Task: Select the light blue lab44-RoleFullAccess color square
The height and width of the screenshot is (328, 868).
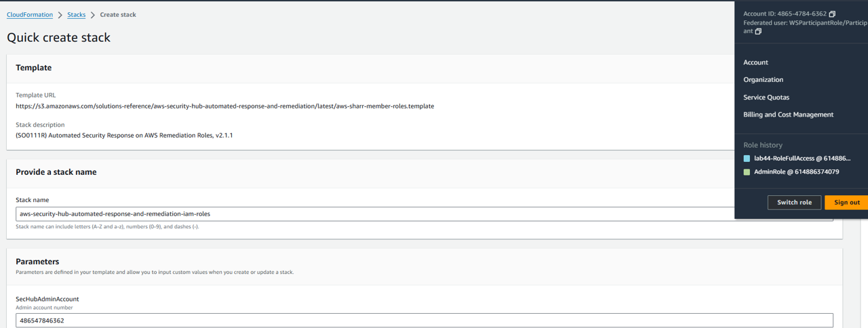Action: pyautogui.click(x=747, y=159)
